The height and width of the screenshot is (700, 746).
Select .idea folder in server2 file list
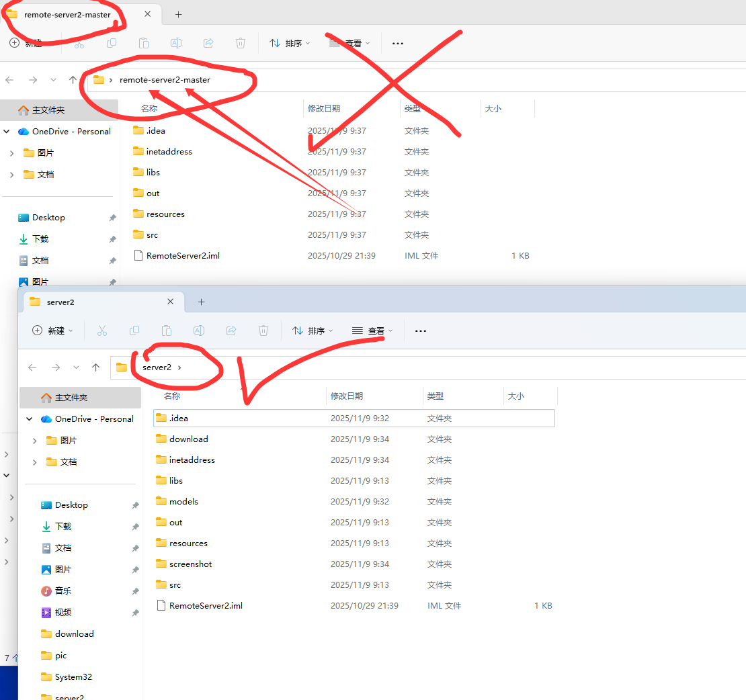[354, 418]
